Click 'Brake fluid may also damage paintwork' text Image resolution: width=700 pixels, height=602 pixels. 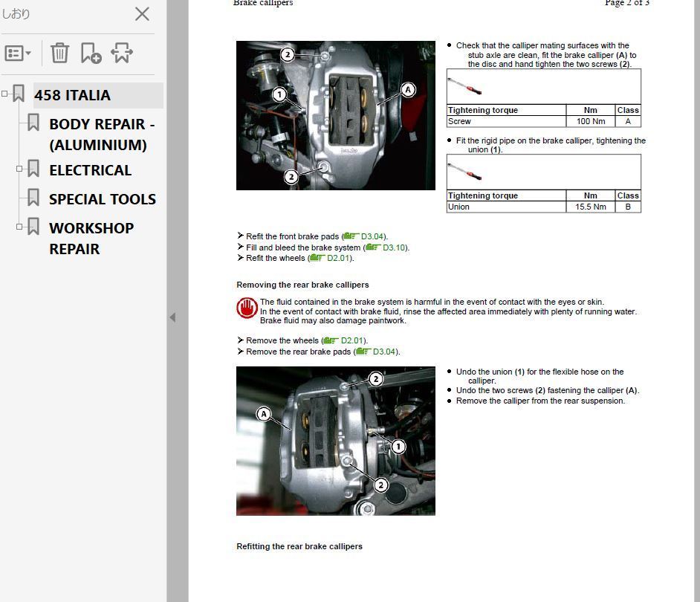[x=333, y=320]
